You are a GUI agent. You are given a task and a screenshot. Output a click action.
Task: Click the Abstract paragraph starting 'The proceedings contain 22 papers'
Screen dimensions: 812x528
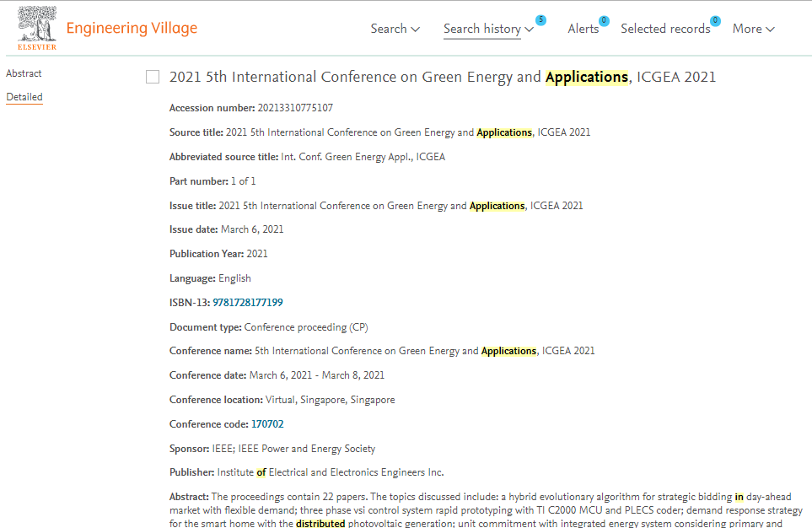coord(486,509)
